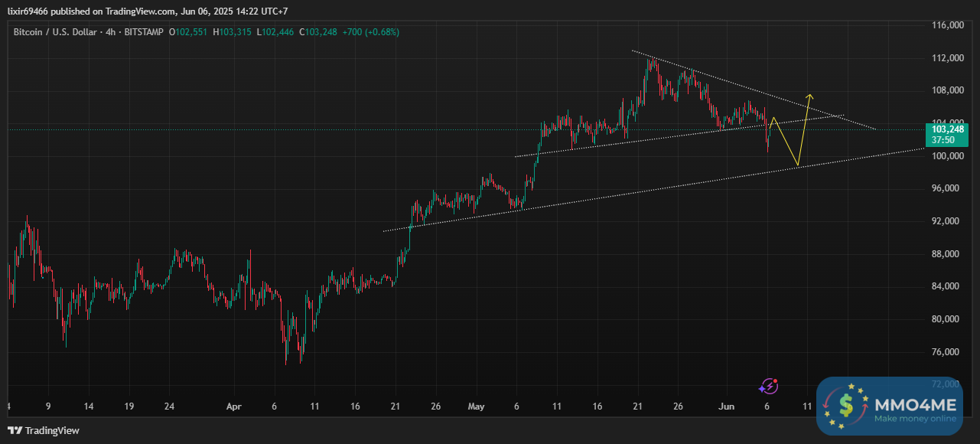Click the 100,000 price axis label
Viewport: 980px width, 444px height.
(x=949, y=156)
